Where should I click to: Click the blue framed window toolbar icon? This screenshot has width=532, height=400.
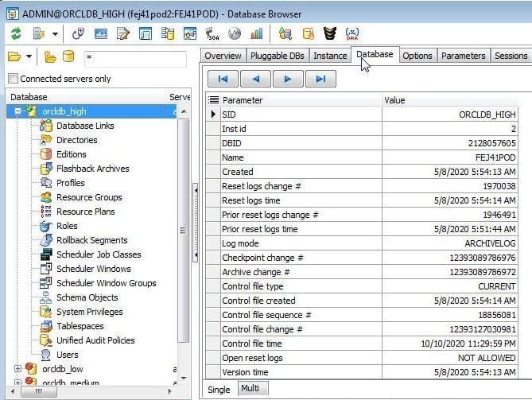(x=146, y=33)
